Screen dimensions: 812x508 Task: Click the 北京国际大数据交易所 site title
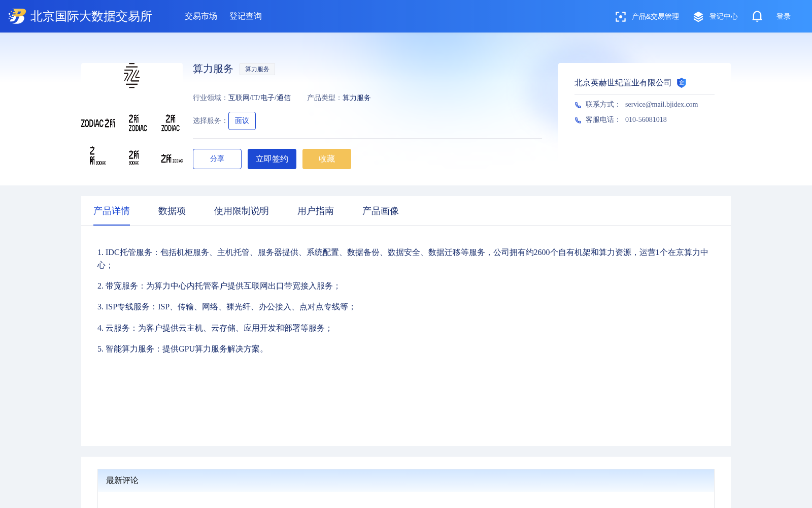tap(91, 16)
